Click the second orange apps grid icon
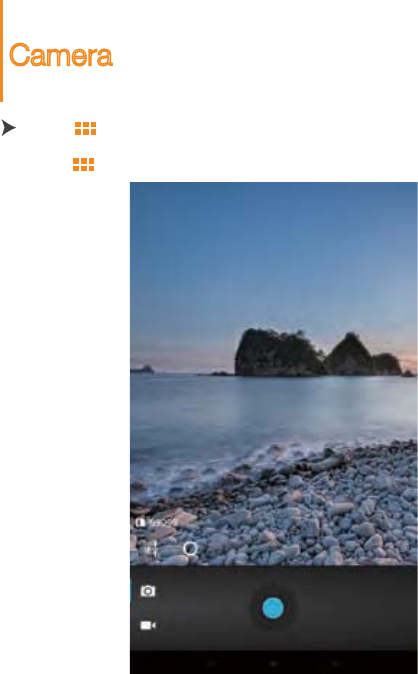This screenshot has height=674, width=418. 83,164
